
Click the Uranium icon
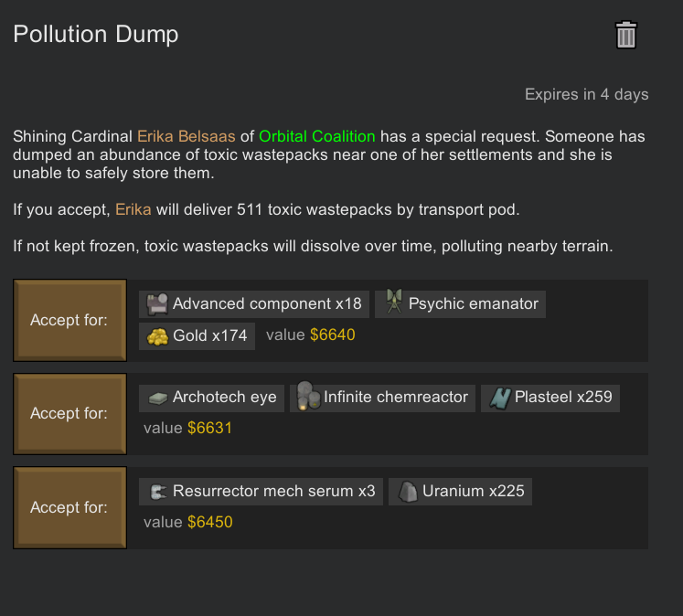[408, 492]
